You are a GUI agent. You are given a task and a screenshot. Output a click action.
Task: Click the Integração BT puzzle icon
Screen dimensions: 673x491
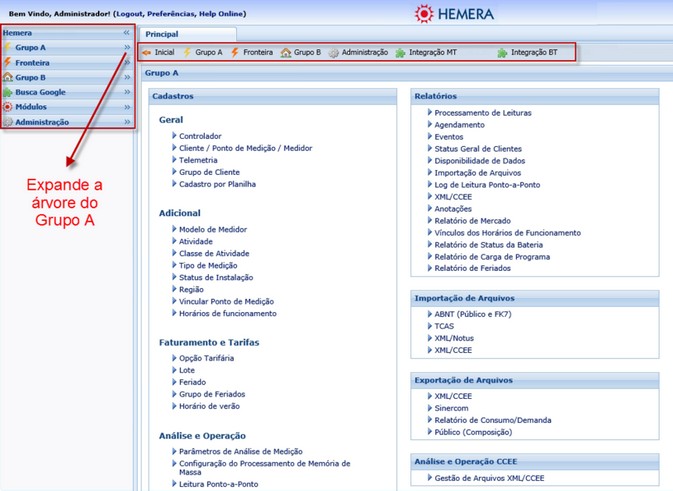point(502,52)
